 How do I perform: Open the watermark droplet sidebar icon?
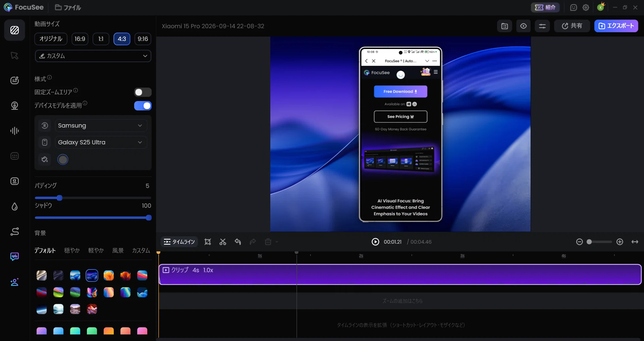[x=14, y=206]
